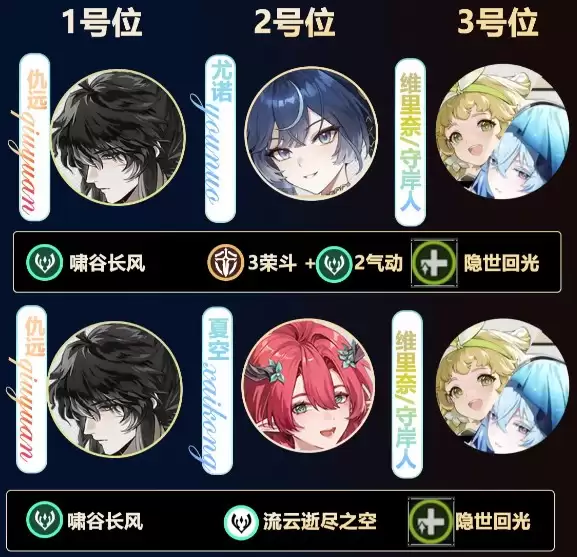Click the healing cross icon beside bottom 隐世回光
Screen dimensions: 577x557
pyautogui.click(x=431, y=521)
